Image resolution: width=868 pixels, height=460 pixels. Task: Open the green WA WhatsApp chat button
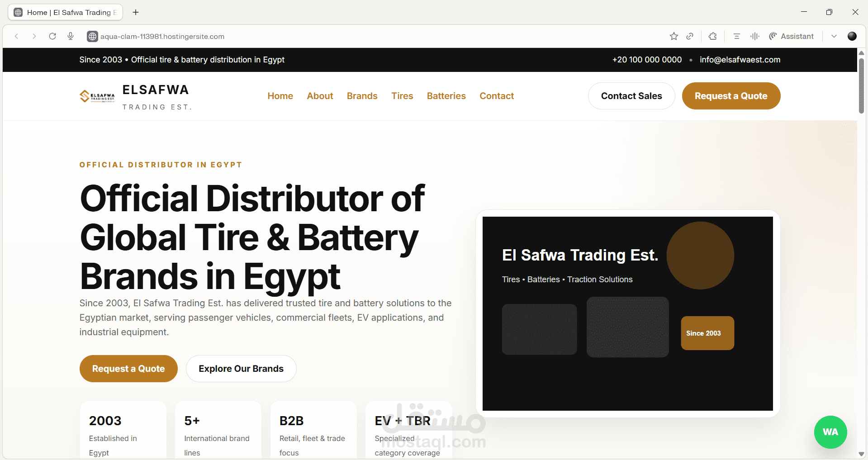click(x=830, y=432)
